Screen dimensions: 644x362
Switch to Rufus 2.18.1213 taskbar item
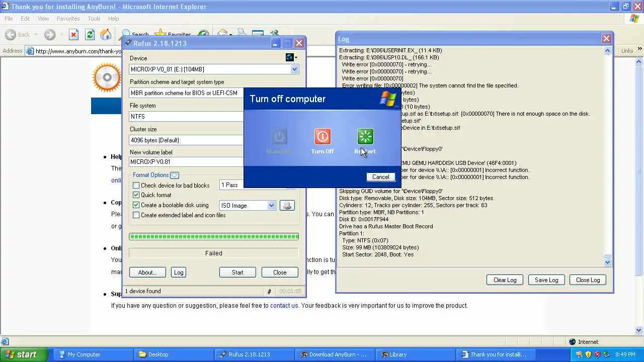pos(253,354)
